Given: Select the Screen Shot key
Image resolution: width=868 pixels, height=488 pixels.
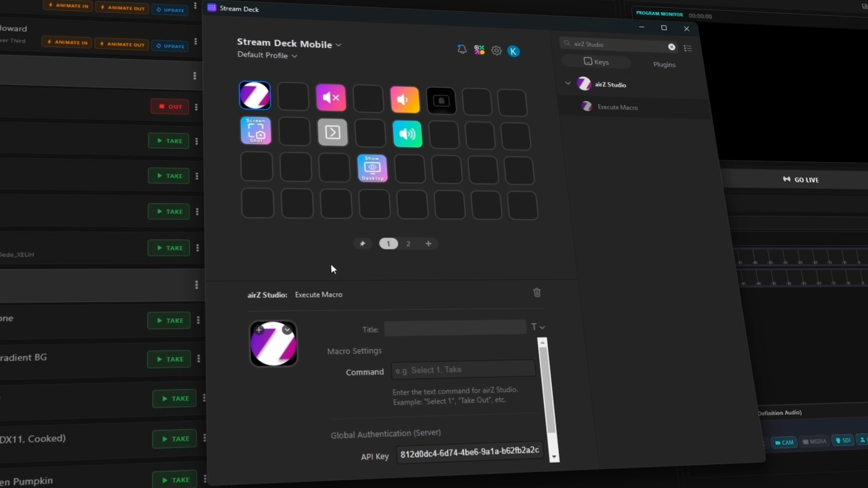Looking at the screenshot, I should (256, 131).
